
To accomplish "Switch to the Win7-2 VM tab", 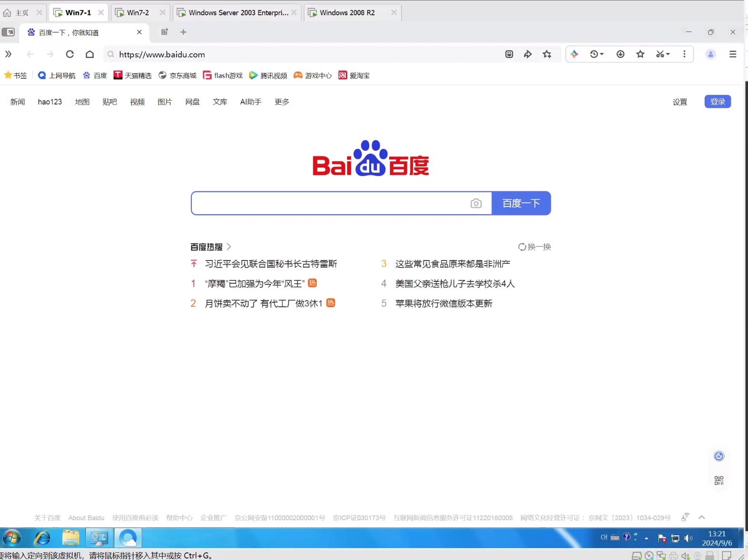I will coord(141,12).
